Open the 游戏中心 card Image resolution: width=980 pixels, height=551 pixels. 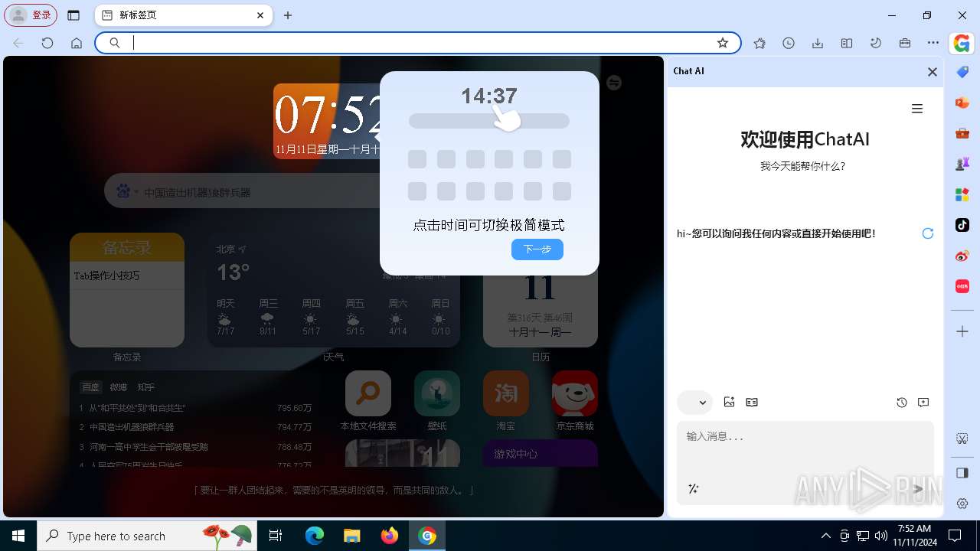(541, 453)
